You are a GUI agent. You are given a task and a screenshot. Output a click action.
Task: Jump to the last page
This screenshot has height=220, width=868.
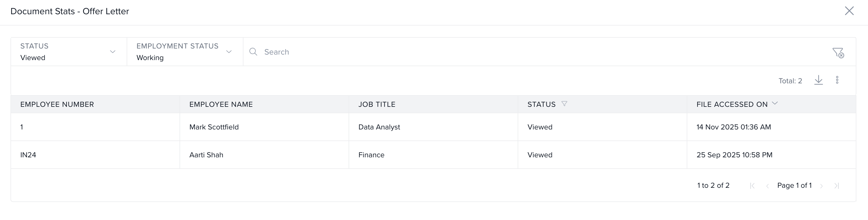tap(836, 186)
